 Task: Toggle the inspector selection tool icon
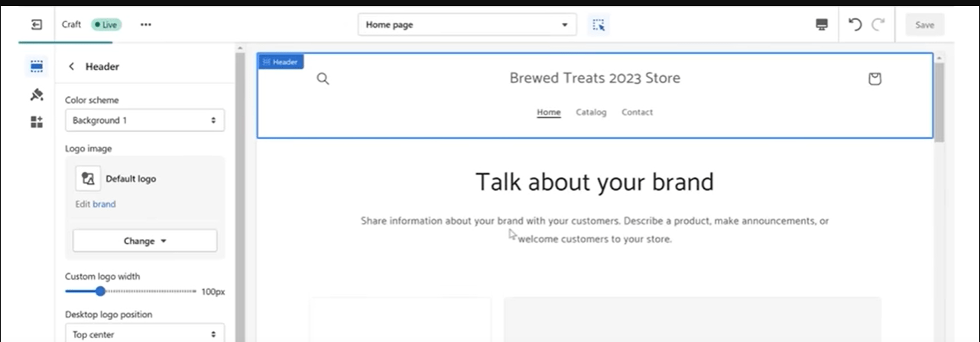pos(599,24)
